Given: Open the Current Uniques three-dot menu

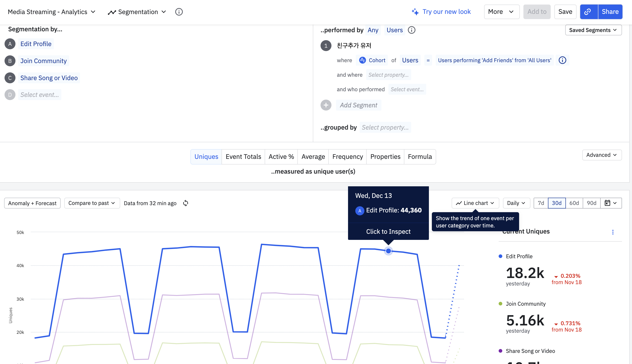Looking at the screenshot, I should click(x=613, y=232).
